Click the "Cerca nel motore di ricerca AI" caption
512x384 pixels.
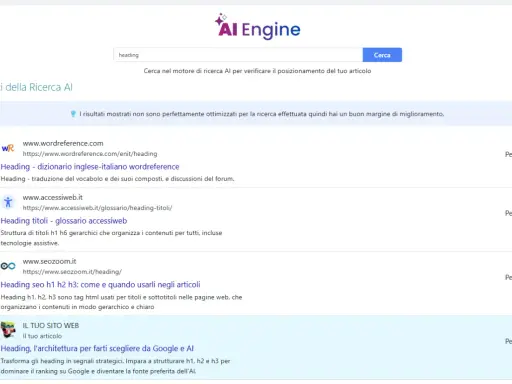pyautogui.click(x=257, y=71)
